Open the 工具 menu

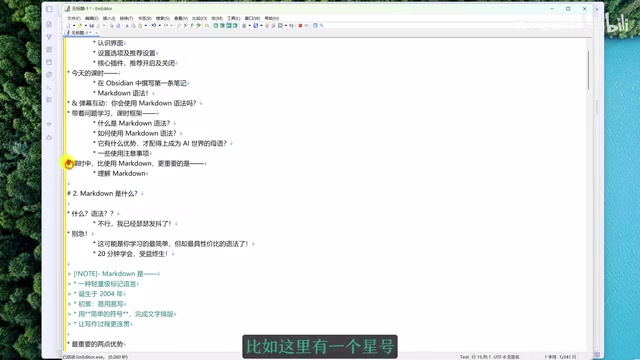pos(234,18)
